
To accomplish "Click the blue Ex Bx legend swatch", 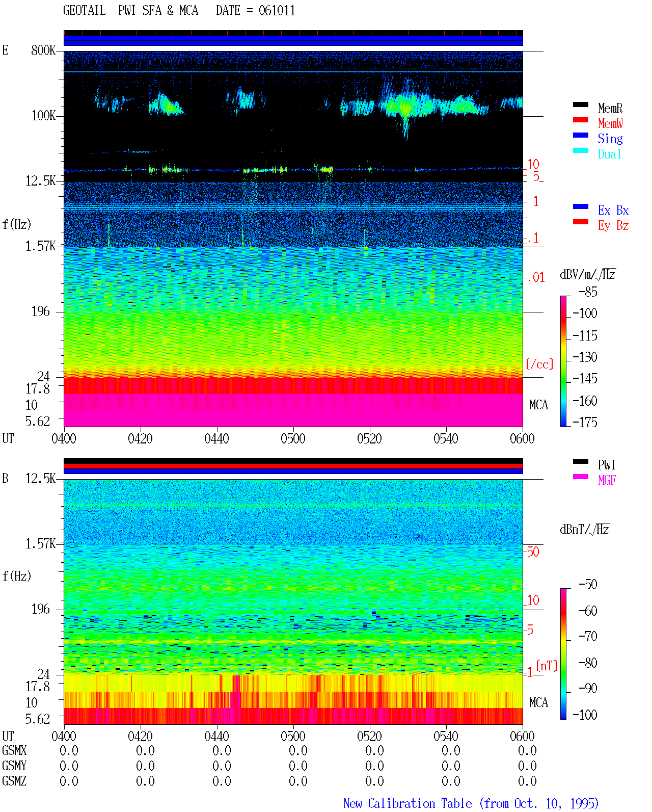I will tap(581, 206).
